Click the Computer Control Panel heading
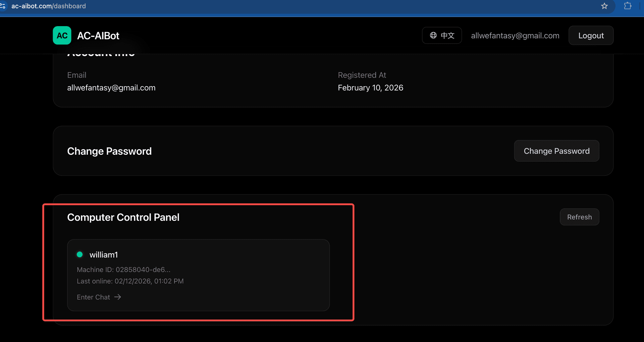Viewport: 644px width, 342px height. click(x=123, y=217)
